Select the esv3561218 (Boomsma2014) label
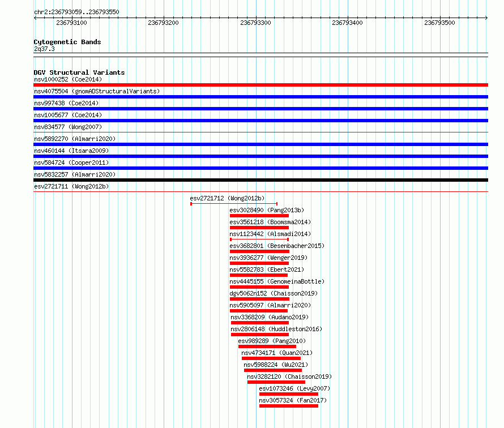Image resolution: width=504 pixels, height=428 pixels. pyautogui.click(x=270, y=222)
